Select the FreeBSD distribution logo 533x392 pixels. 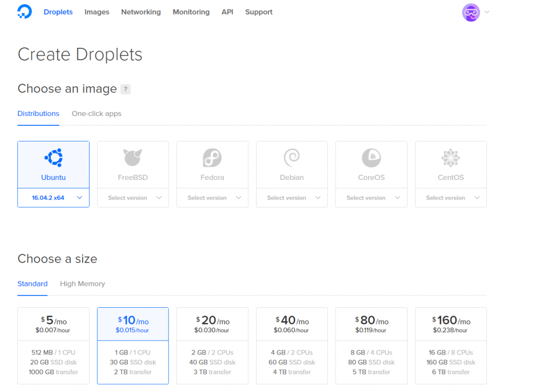(x=133, y=157)
